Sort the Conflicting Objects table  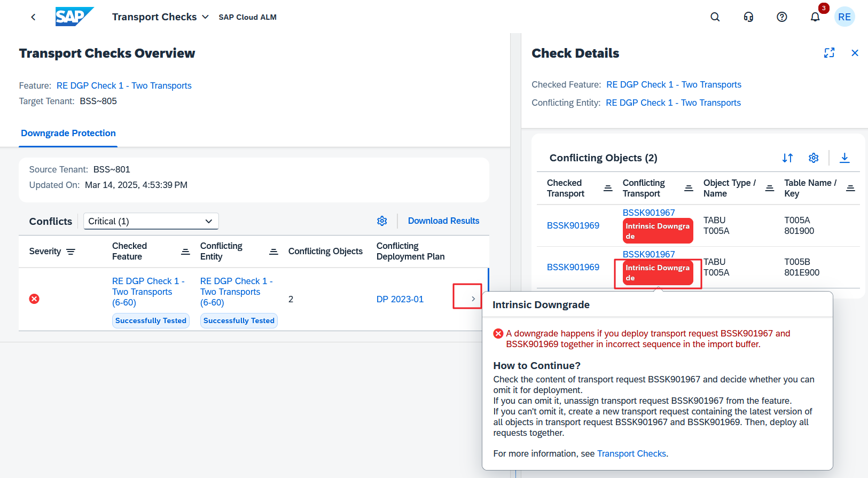point(787,158)
